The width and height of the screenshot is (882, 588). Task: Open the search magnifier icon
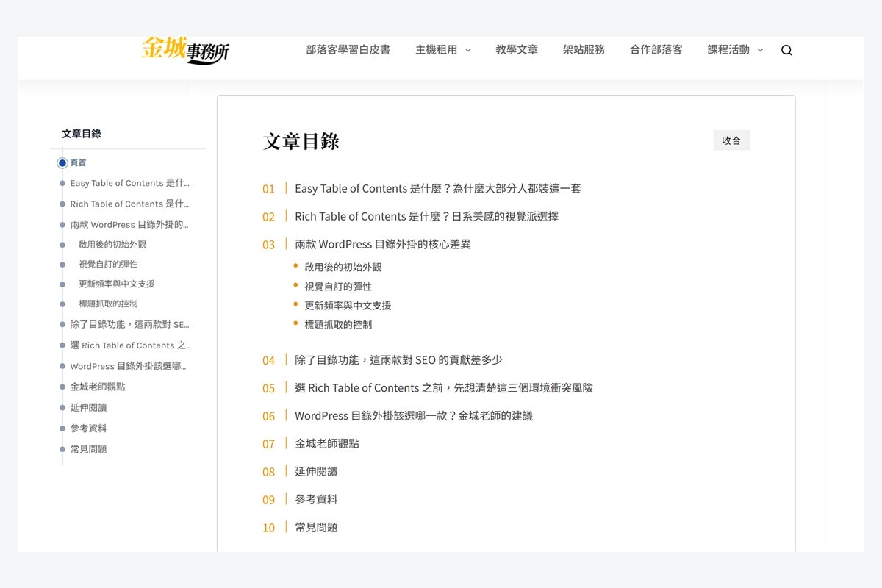(786, 50)
